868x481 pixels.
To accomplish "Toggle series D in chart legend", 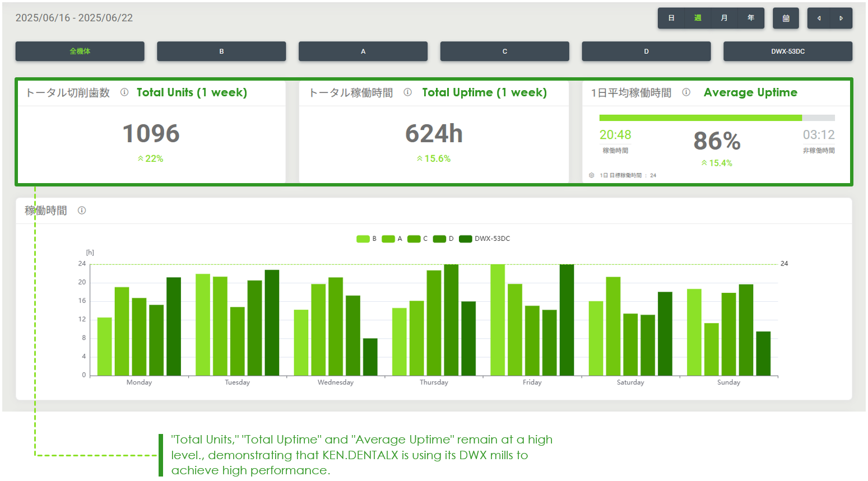I will [443, 239].
